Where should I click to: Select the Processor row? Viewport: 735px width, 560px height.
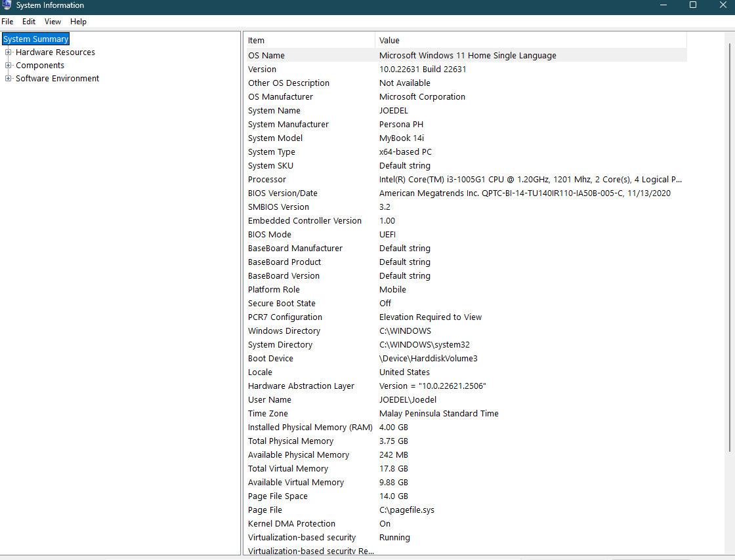pyautogui.click(x=467, y=179)
